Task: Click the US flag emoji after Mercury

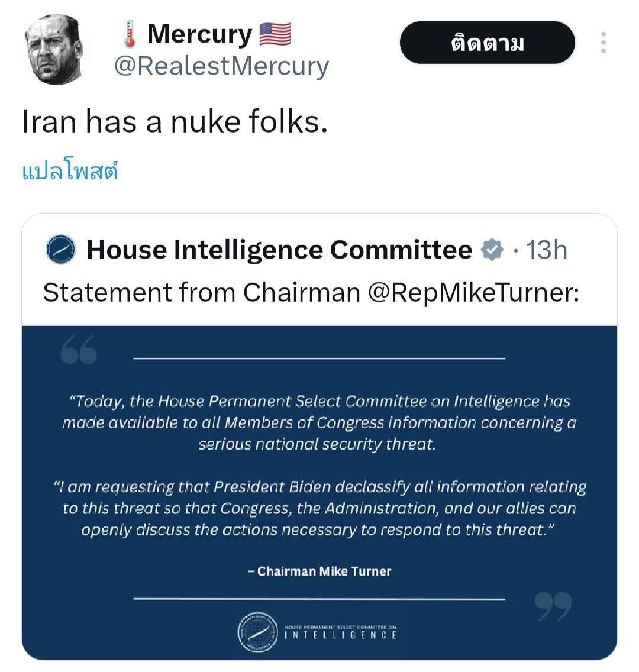Action: click(275, 34)
